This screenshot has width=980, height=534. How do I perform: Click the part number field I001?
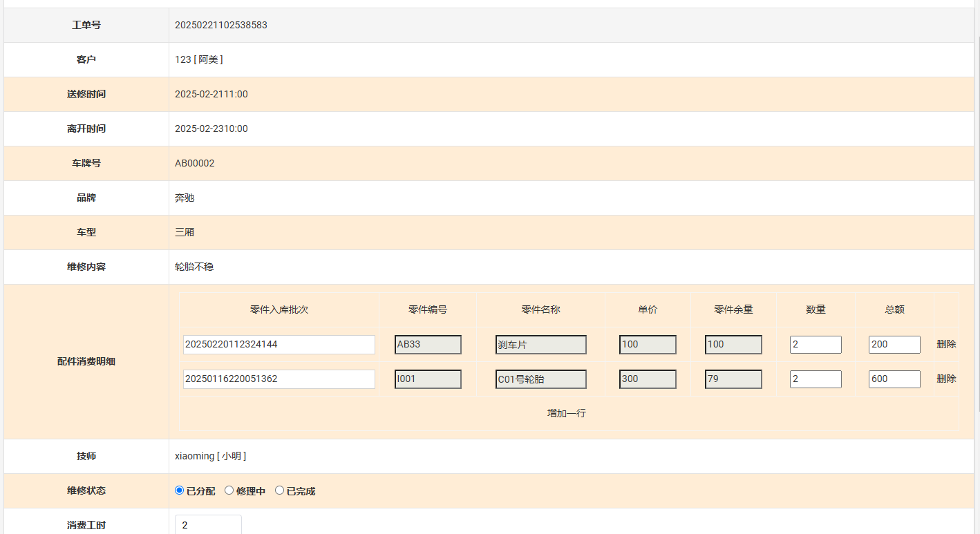coord(428,379)
